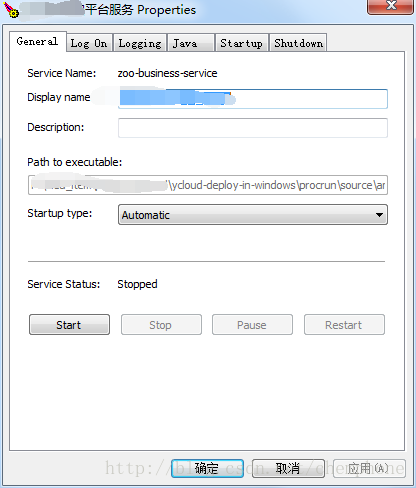Click the Stopped service status text
The width and height of the screenshot is (416, 488).
pyautogui.click(x=137, y=284)
